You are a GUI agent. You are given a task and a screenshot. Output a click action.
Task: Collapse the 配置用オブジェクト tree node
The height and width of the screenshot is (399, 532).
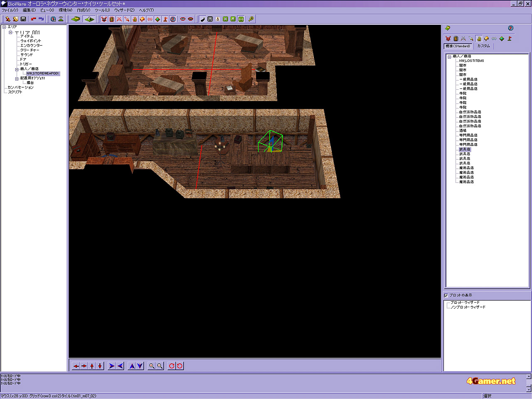pos(17,79)
